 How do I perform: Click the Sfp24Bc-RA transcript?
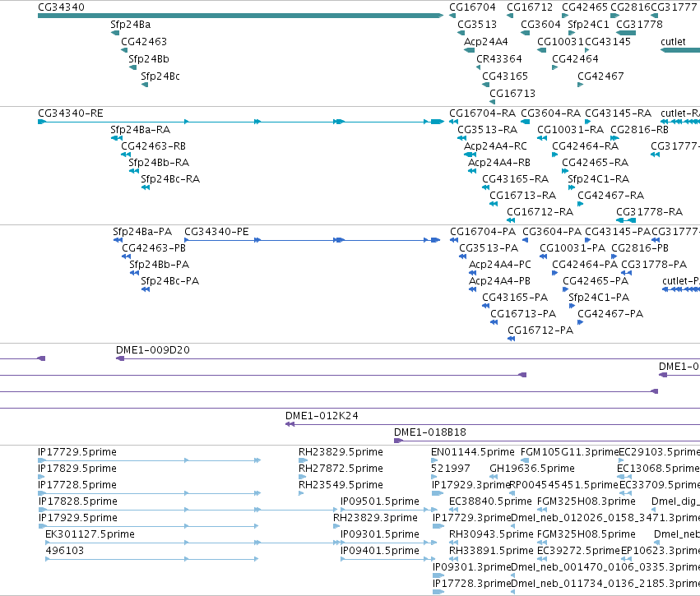coord(145,187)
